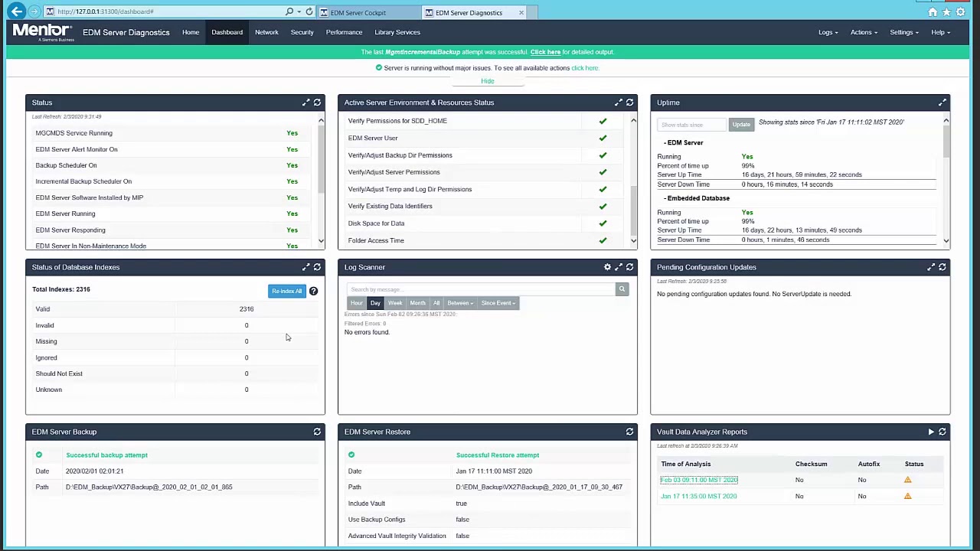Open the Performance menu item
The image size is (980, 551).
tap(344, 32)
